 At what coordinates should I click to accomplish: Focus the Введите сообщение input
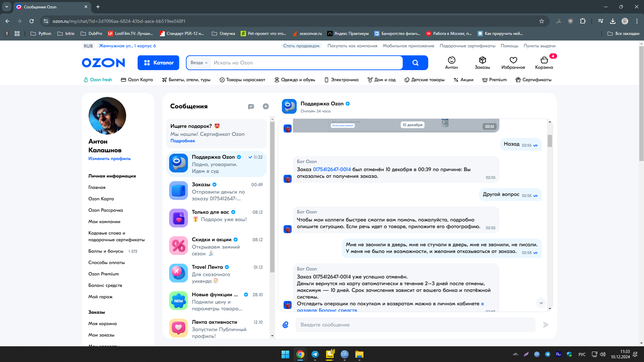tap(415, 324)
